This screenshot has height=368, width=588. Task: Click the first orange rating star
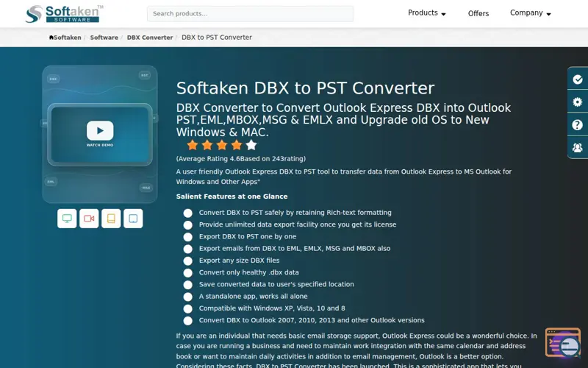click(x=193, y=145)
